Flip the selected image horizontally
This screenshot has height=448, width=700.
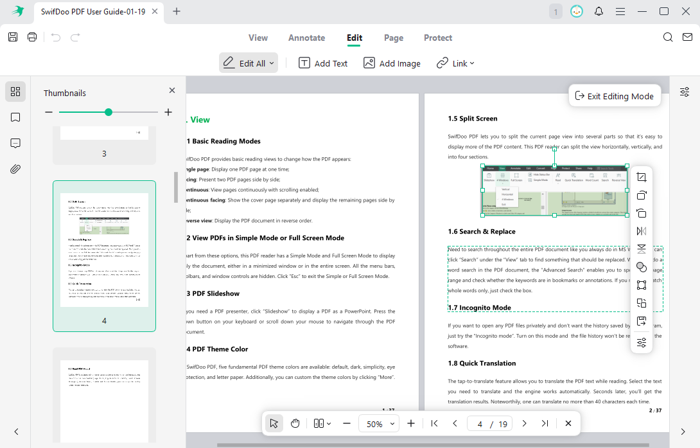point(642,231)
